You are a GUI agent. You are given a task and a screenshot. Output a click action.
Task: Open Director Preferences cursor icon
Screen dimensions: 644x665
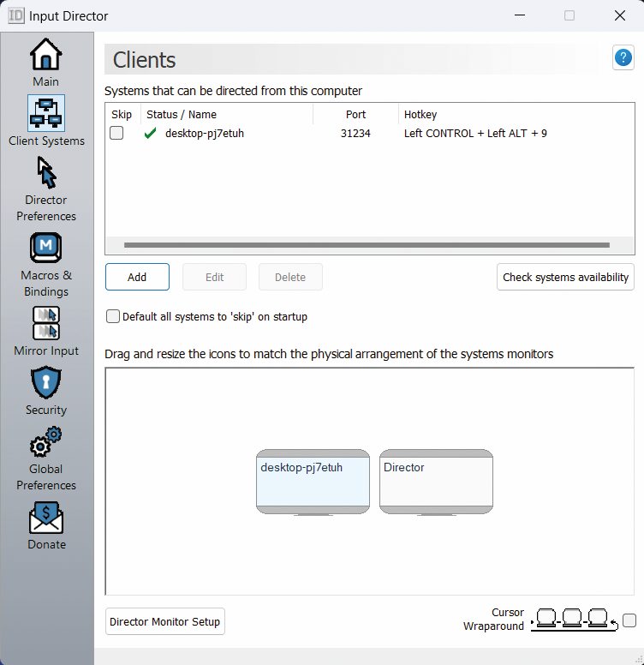point(46,172)
